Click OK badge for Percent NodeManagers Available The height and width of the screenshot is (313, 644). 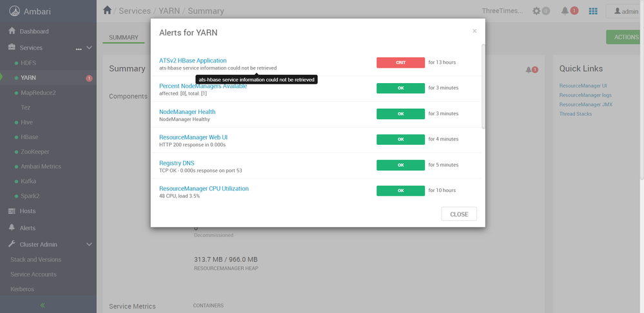[x=400, y=88]
